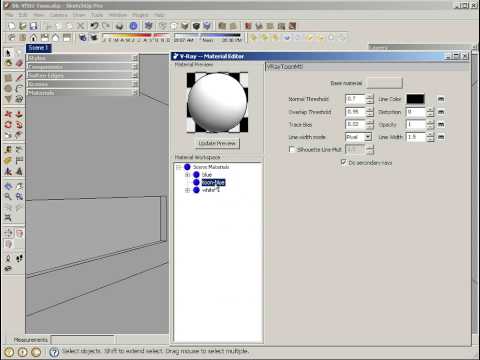
Task: Click the Overlap Threshold spinner arrows
Action: pyautogui.click(x=370, y=112)
